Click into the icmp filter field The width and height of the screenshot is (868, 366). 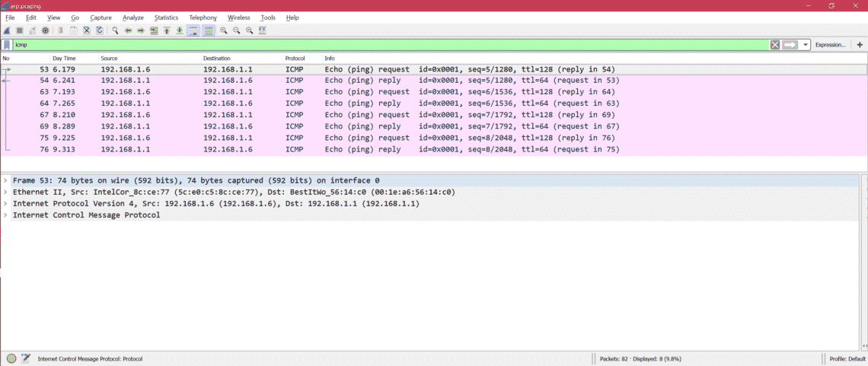coord(391,45)
